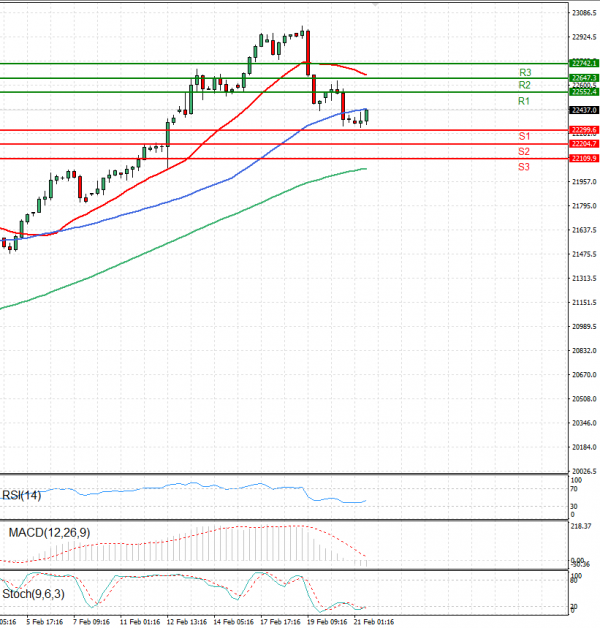The width and height of the screenshot is (600, 628).
Task: Click the 14 Feb 05:16 time label
Action: pyautogui.click(x=234, y=622)
